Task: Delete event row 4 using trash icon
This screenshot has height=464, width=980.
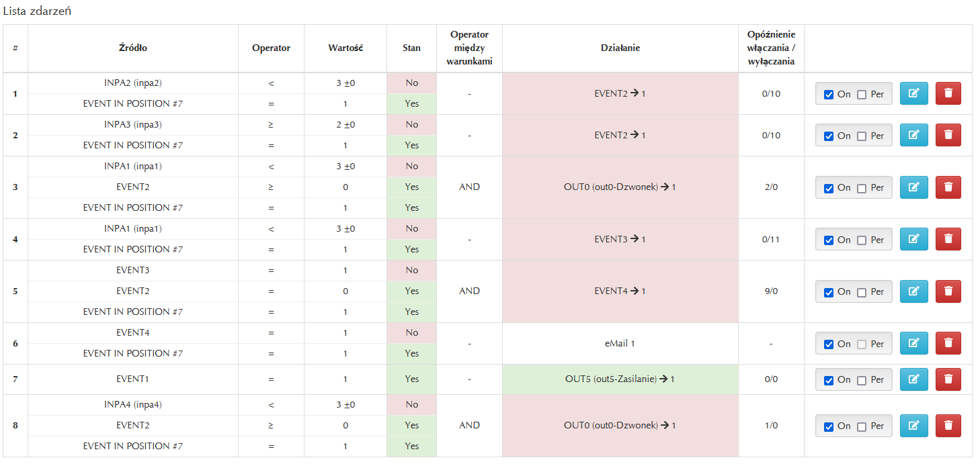Action: 948,239
